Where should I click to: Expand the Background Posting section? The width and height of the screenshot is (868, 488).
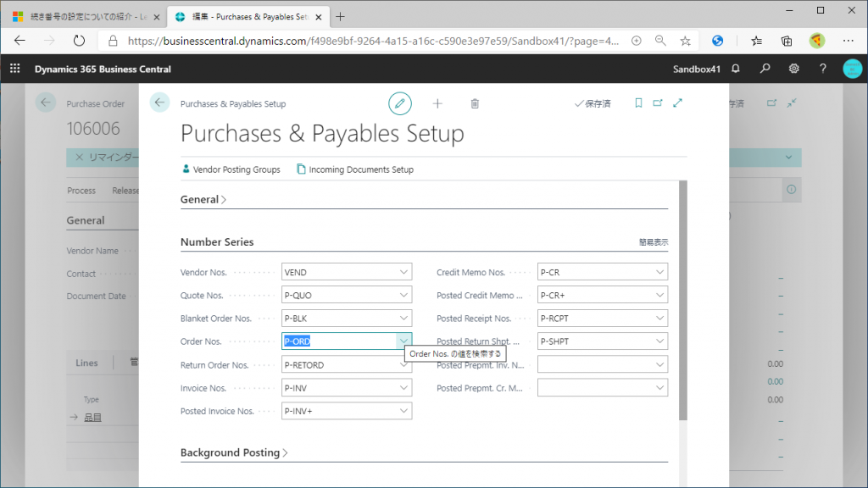coord(234,452)
